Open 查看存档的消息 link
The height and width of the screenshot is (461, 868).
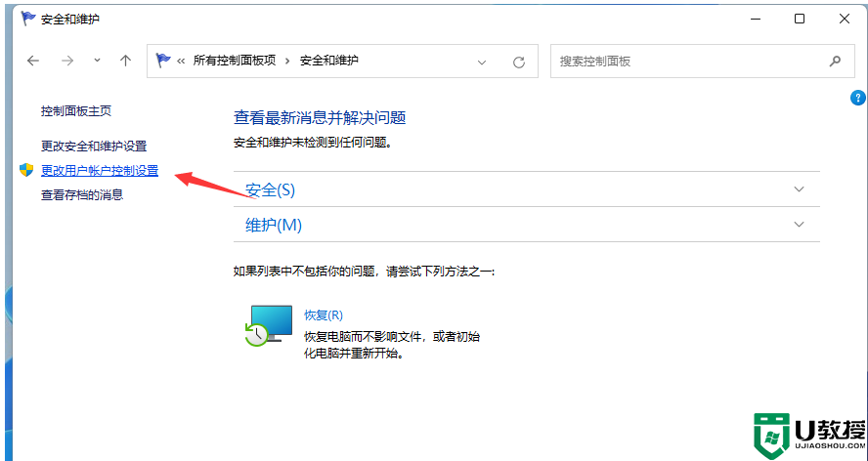click(82, 194)
